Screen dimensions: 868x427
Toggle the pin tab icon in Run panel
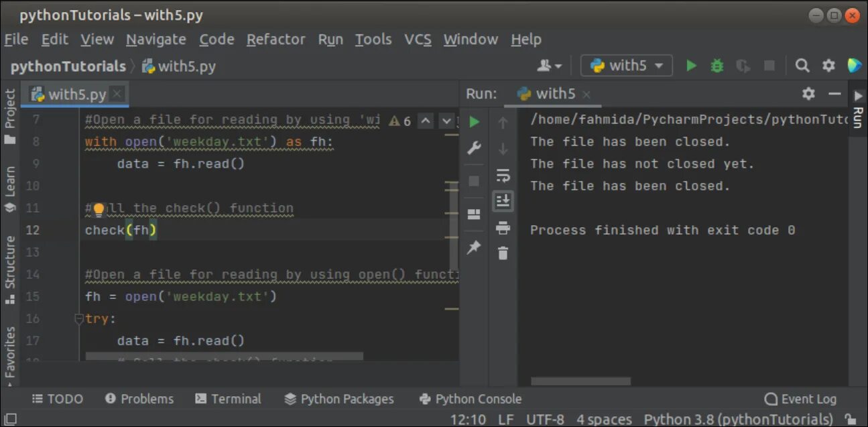click(x=475, y=247)
